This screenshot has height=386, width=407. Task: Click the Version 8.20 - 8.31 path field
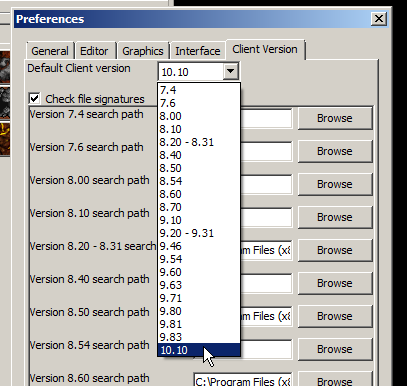[x=266, y=250]
